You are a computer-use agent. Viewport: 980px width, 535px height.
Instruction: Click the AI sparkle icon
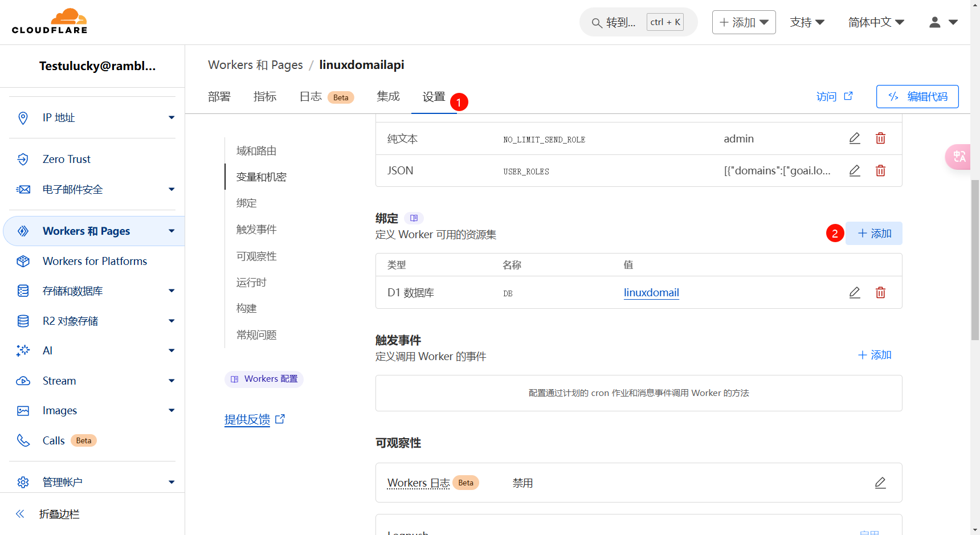[23, 351]
